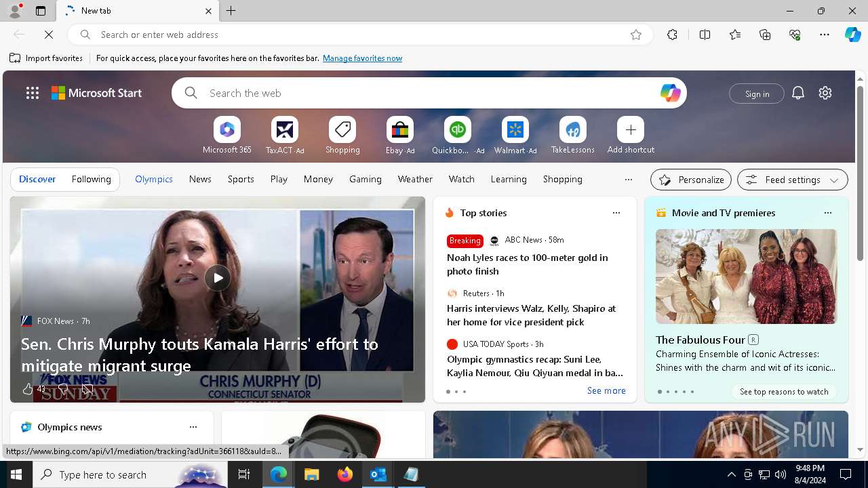Click See top reasons to watch
Screen dimensions: 868x488
click(784, 391)
